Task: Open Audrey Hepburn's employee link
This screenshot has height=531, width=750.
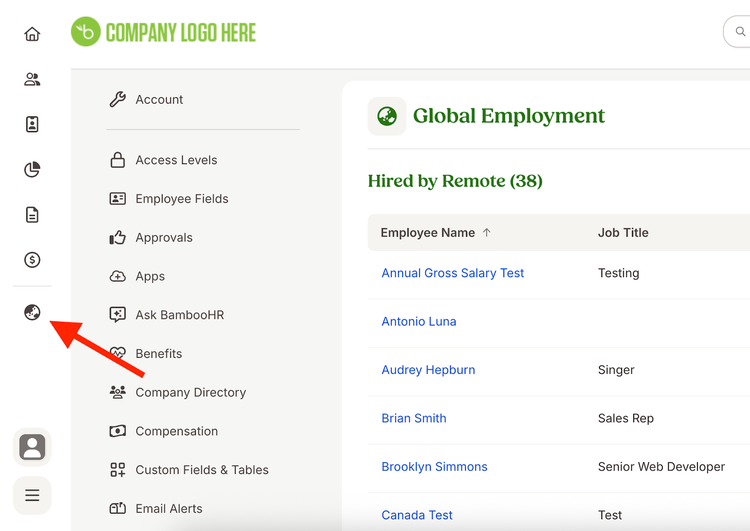Action: [428, 370]
